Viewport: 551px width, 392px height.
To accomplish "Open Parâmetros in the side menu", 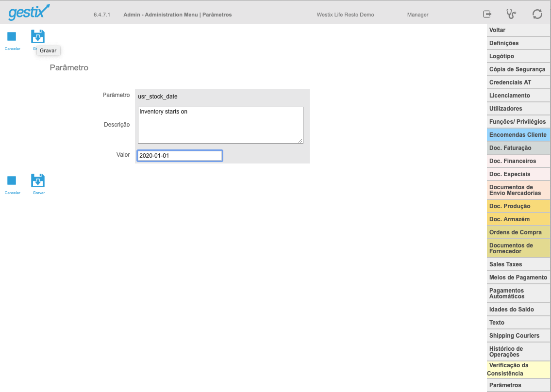I will 518,385.
